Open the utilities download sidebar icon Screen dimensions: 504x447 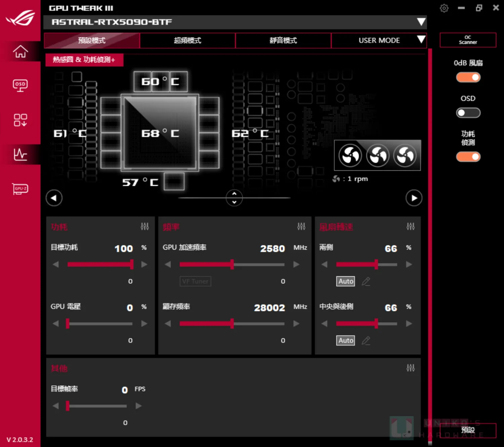click(x=20, y=120)
